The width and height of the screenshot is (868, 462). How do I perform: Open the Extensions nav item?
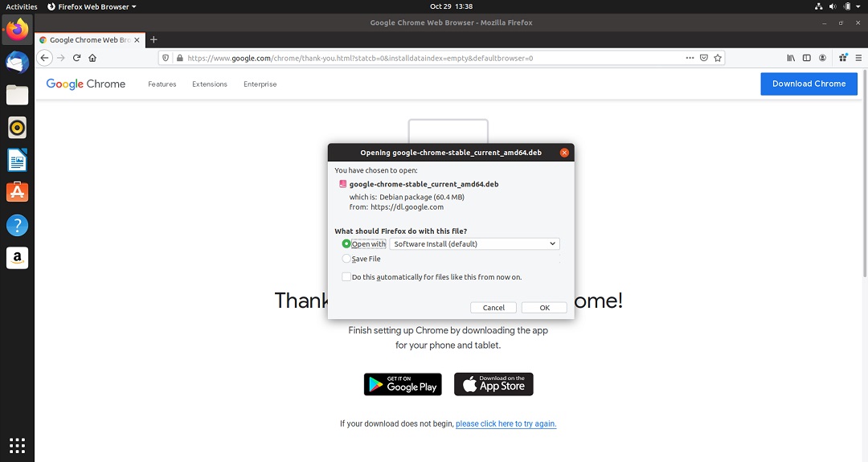tap(209, 84)
